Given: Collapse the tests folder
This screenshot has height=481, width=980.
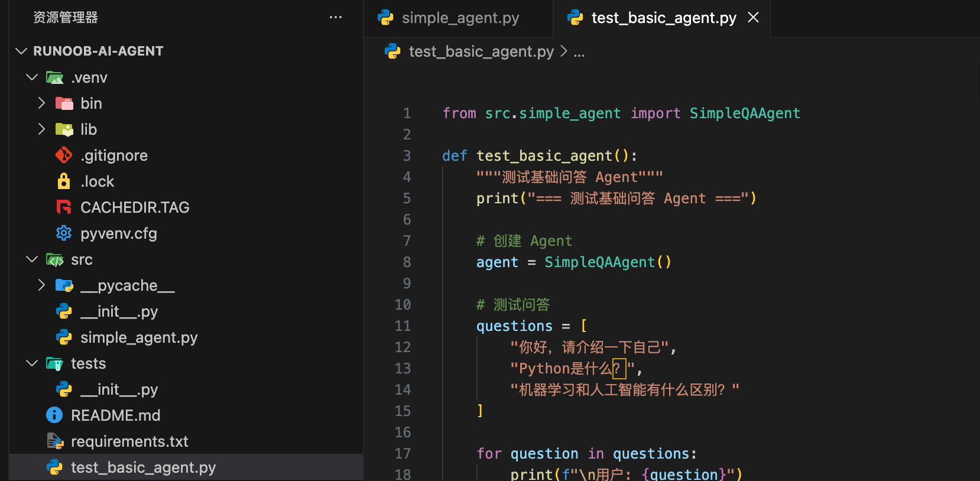Looking at the screenshot, I should tap(32, 363).
